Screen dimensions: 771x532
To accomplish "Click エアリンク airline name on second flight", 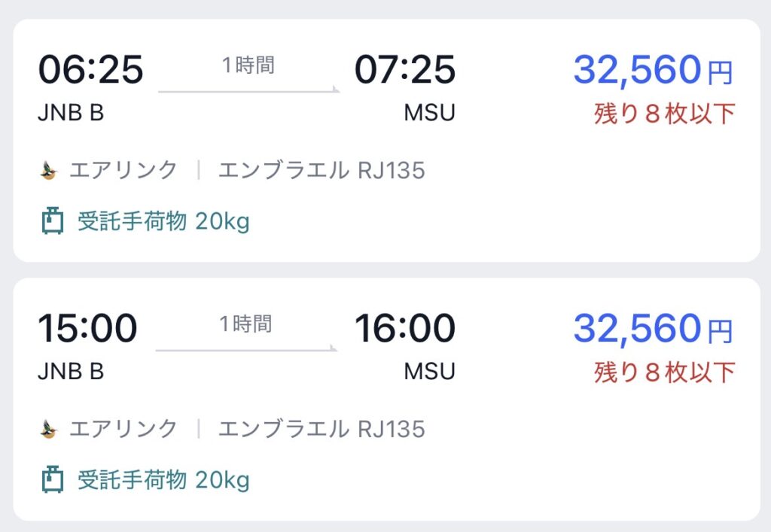I will [123, 430].
